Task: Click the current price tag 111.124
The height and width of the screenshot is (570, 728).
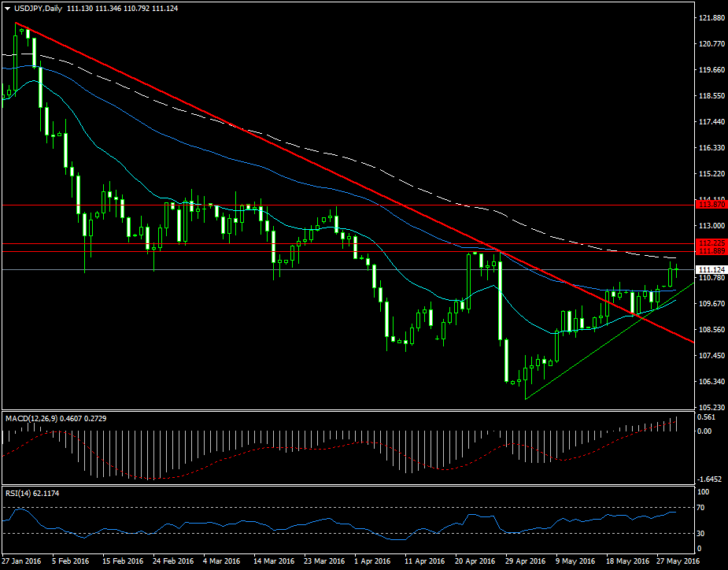Action: (711, 270)
